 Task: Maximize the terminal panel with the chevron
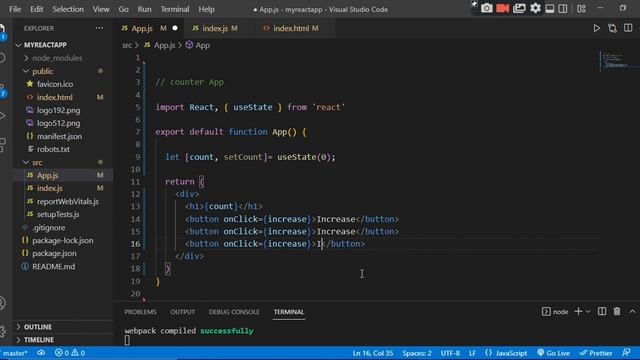tap(632, 311)
